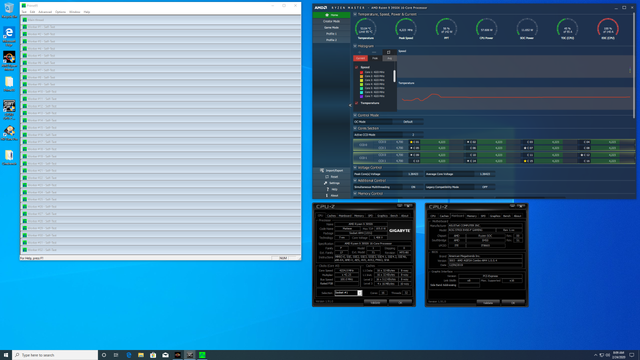This screenshot has width=640, height=360.
Task: Click Worker #1 Self-Test icon in Prime95
Action: [x=25, y=27]
